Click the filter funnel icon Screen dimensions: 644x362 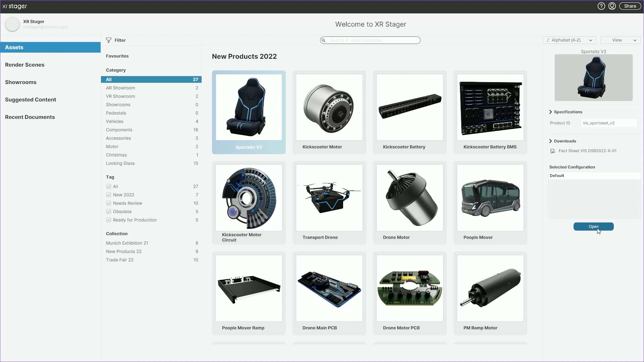(109, 40)
